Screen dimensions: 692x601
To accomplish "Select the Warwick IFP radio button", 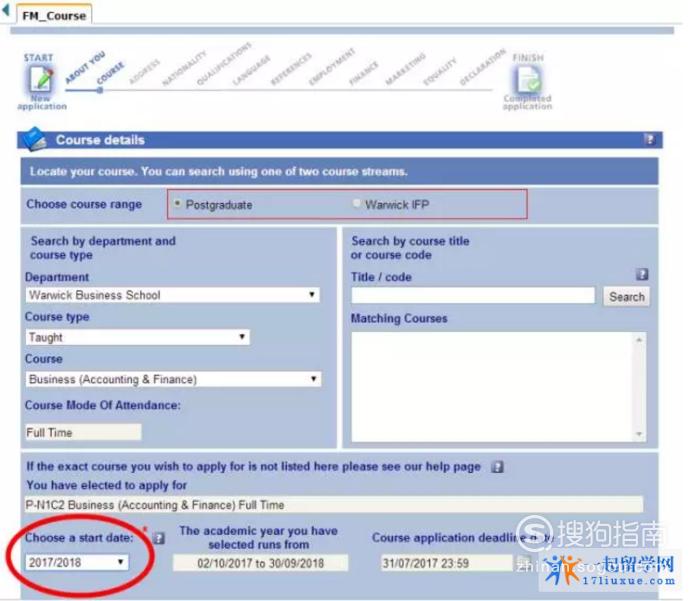I will (x=356, y=203).
